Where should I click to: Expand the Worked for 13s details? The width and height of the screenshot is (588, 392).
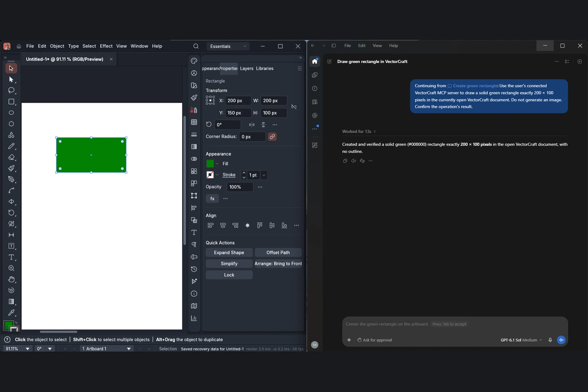coord(359,131)
